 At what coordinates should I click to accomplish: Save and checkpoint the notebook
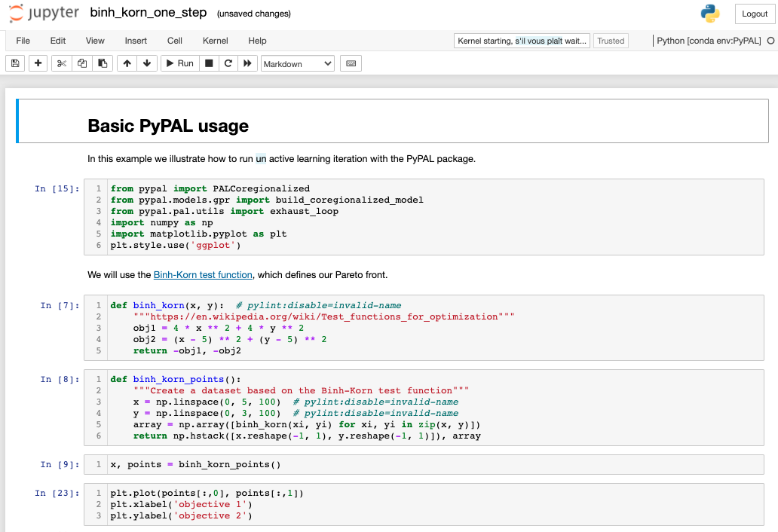click(15, 63)
